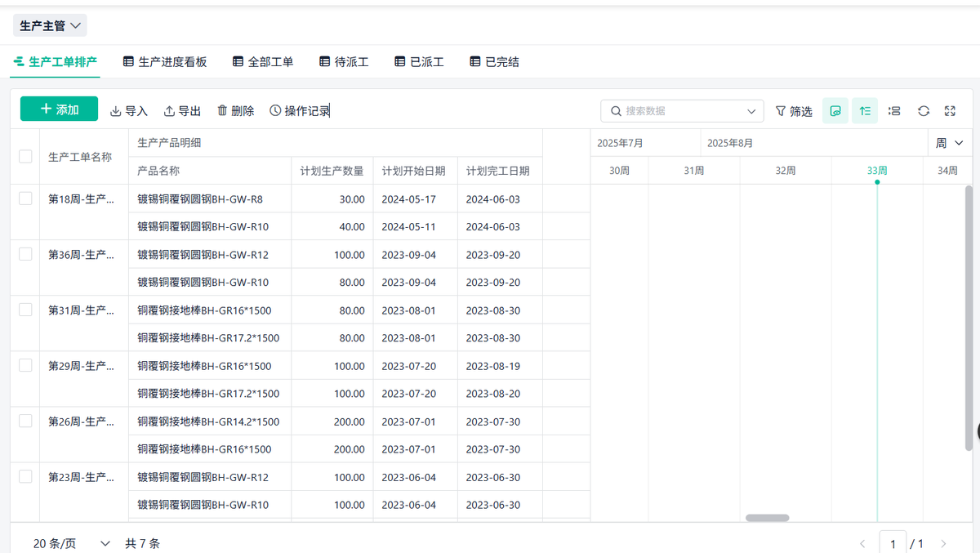Image resolution: width=980 pixels, height=553 pixels.
Task: Toggle the green sort-ascending list icon
Action: (865, 111)
